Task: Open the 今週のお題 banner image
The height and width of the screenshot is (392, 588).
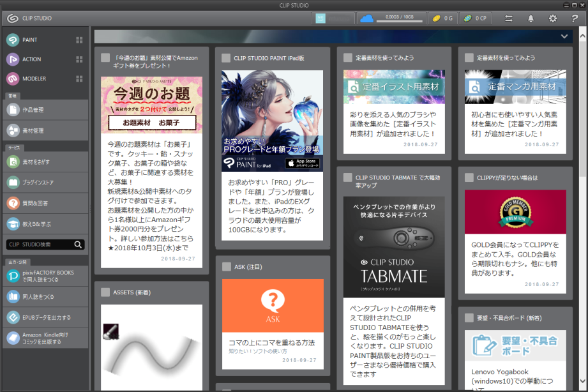Action: pos(151,105)
